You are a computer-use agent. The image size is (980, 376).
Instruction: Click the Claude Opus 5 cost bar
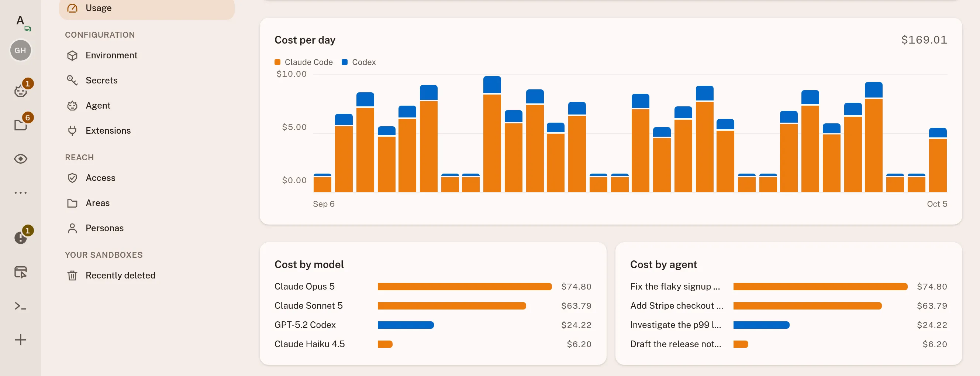click(x=465, y=287)
